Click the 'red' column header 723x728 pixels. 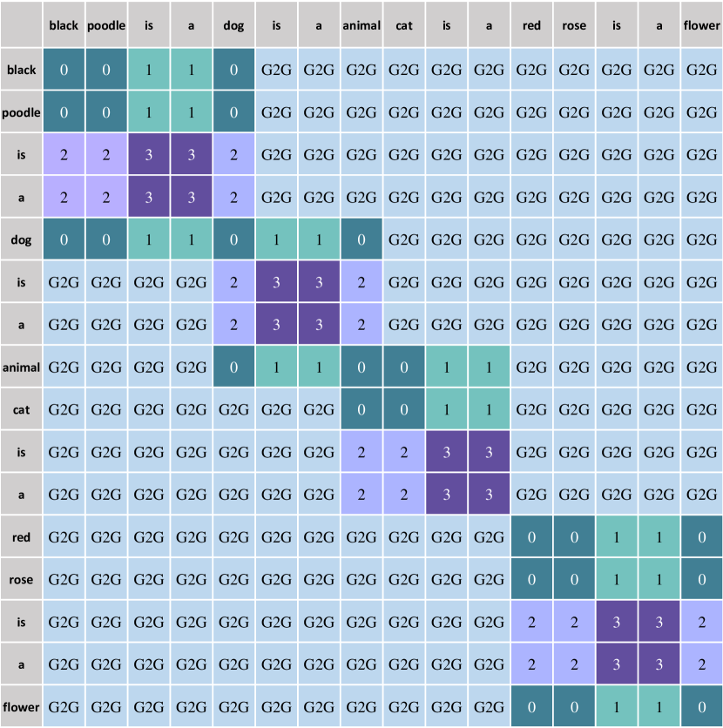click(x=531, y=25)
